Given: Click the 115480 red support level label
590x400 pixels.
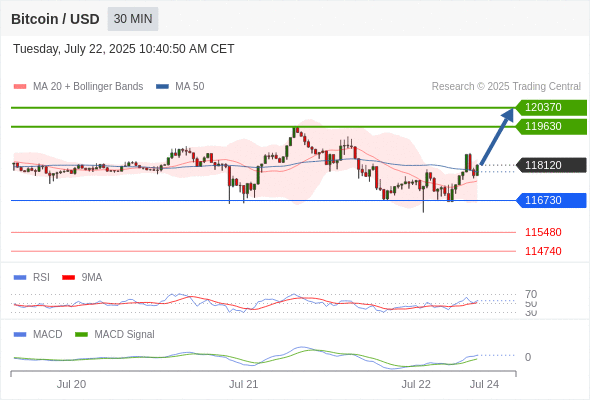Looking at the screenshot, I should tap(543, 232).
